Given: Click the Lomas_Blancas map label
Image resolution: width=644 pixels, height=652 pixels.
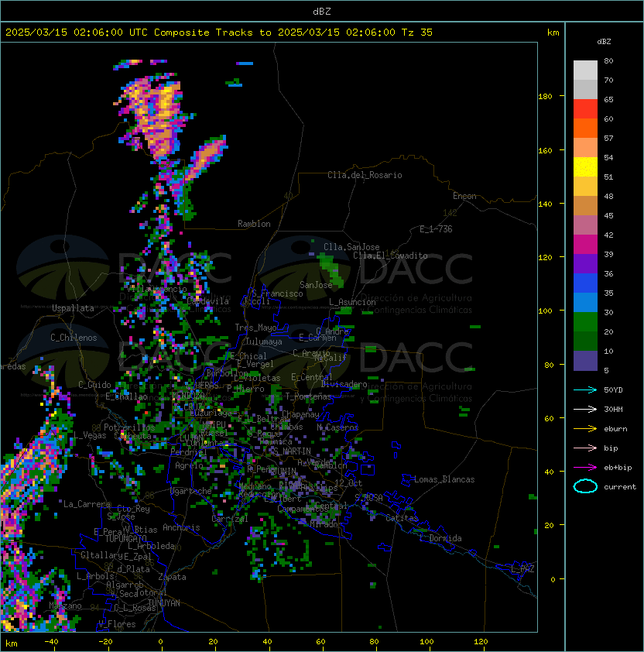Looking at the screenshot, I should [444, 479].
